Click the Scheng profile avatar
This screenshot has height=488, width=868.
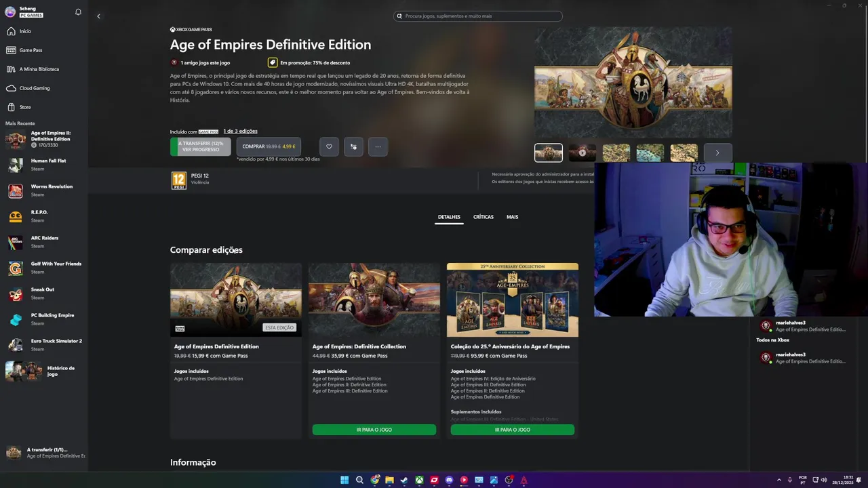click(10, 12)
